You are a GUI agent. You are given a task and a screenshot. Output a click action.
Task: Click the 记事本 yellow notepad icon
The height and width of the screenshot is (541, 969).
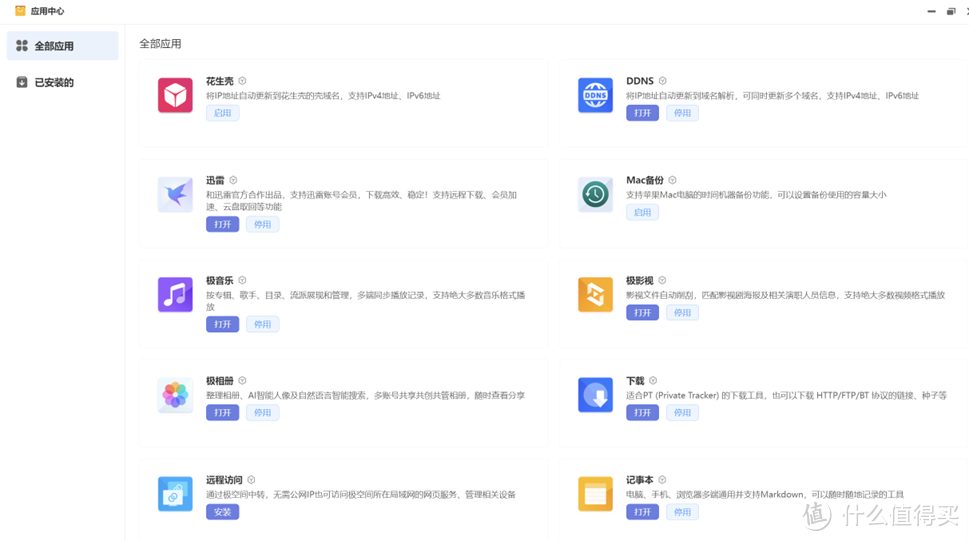click(x=595, y=494)
